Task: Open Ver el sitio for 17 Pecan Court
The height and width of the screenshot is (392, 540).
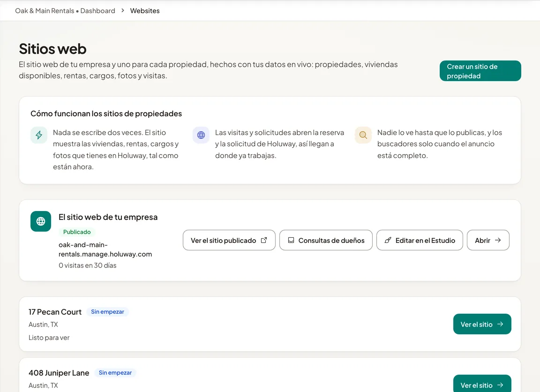Action: pyautogui.click(x=482, y=324)
